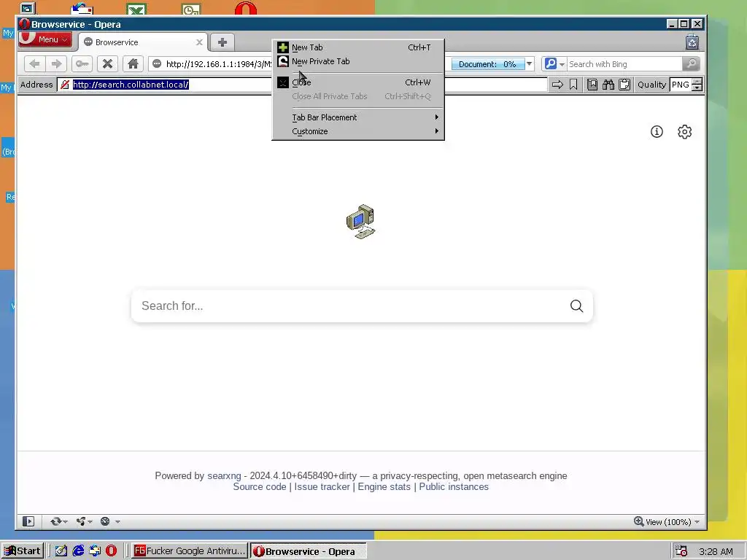Launch Internet Explorer from quick launch
This screenshot has height=560, width=747.
pos(78,551)
